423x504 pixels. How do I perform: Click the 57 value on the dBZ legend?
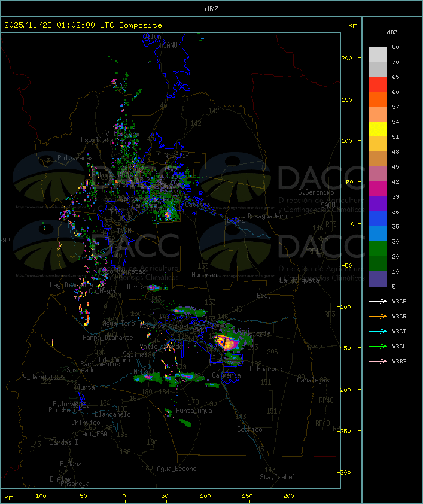395,107
